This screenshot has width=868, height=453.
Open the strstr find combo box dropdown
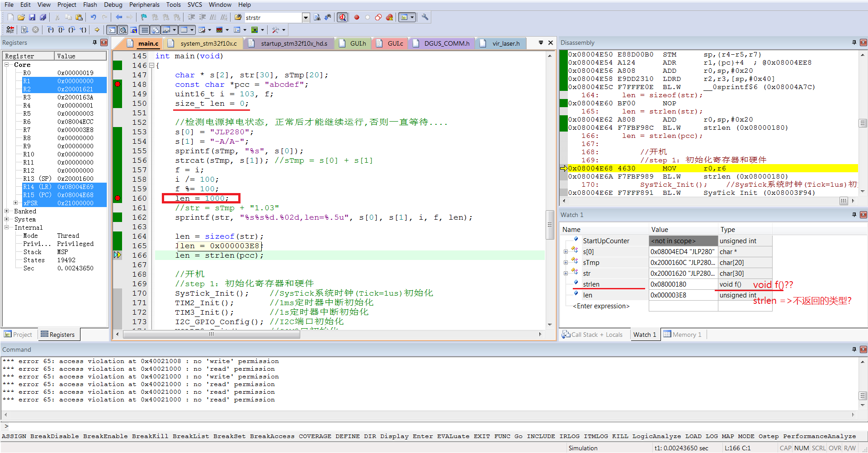(306, 18)
